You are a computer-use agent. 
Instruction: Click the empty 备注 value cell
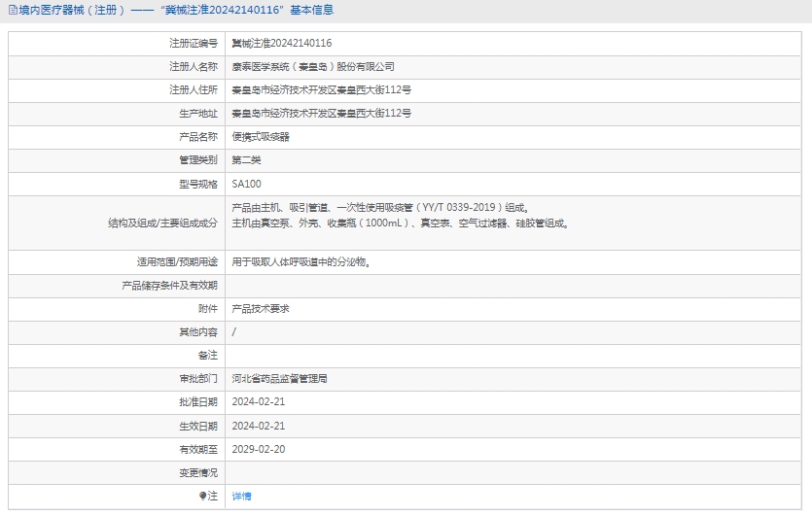pyautogui.click(x=515, y=356)
